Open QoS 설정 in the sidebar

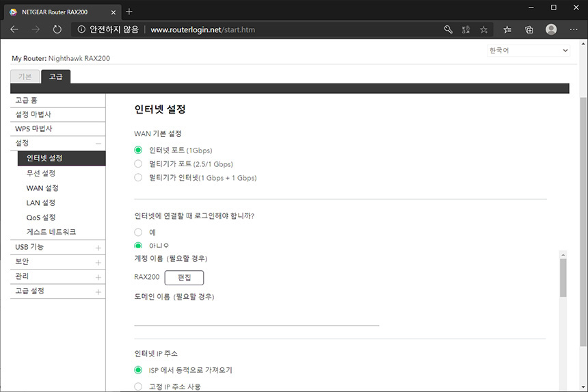point(41,217)
